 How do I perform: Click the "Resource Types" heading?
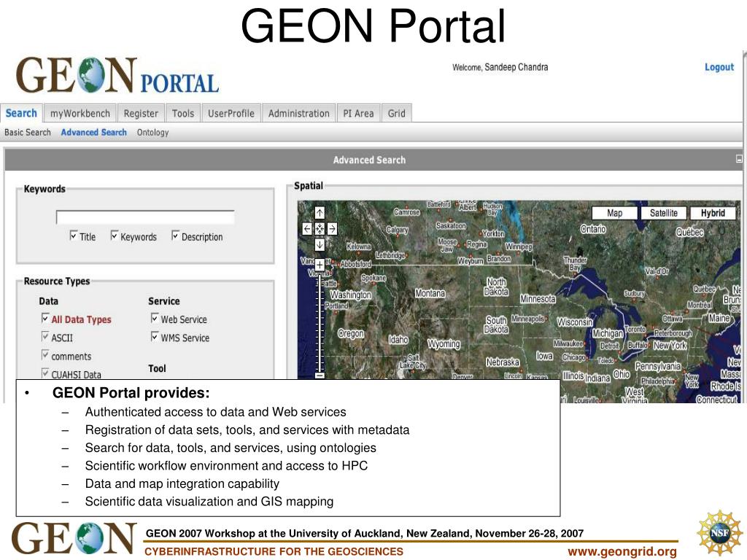57,281
